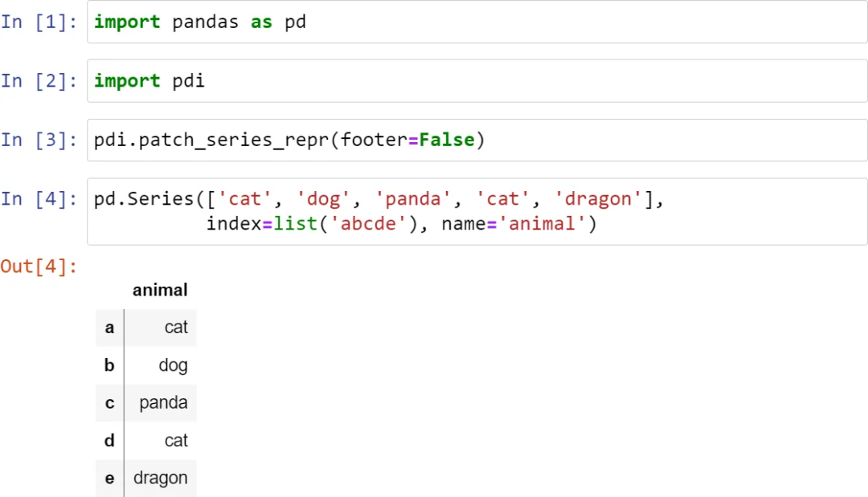Screen dimensions: 868x497
Task: Focus the 'import pdi' code cell
Action: [x=477, y=81]
